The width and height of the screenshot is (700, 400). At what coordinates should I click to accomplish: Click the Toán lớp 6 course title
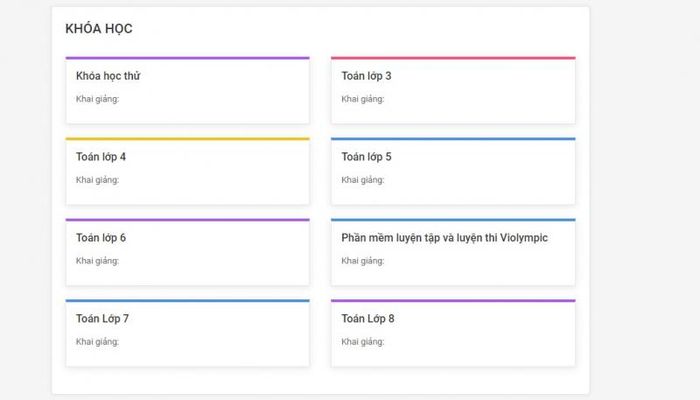(101, 238)
